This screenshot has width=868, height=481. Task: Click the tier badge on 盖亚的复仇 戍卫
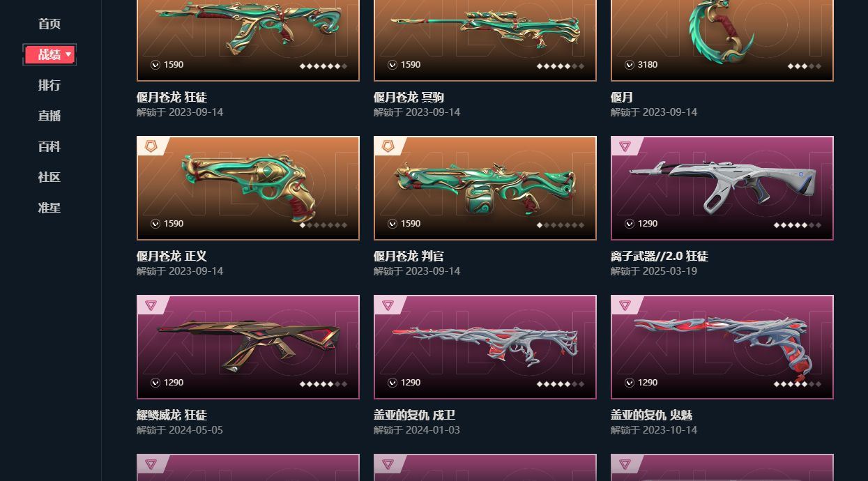pos(388,305)
